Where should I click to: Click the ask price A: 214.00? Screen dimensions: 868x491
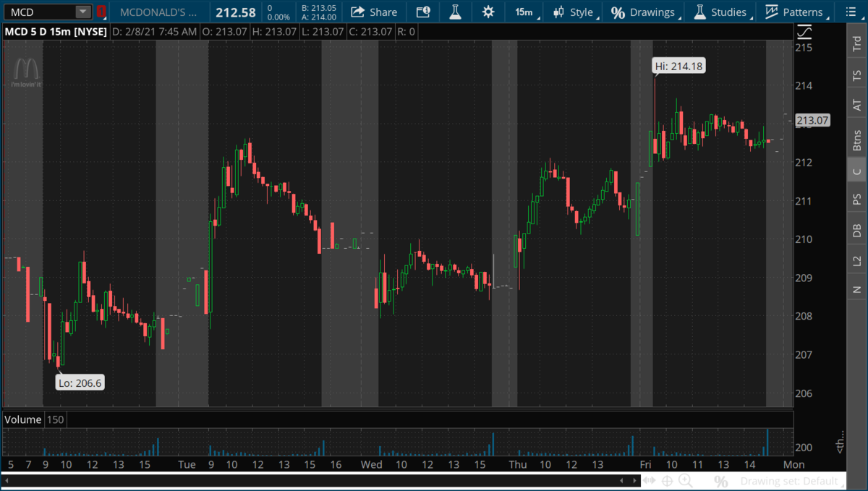[x=319, y=17]
